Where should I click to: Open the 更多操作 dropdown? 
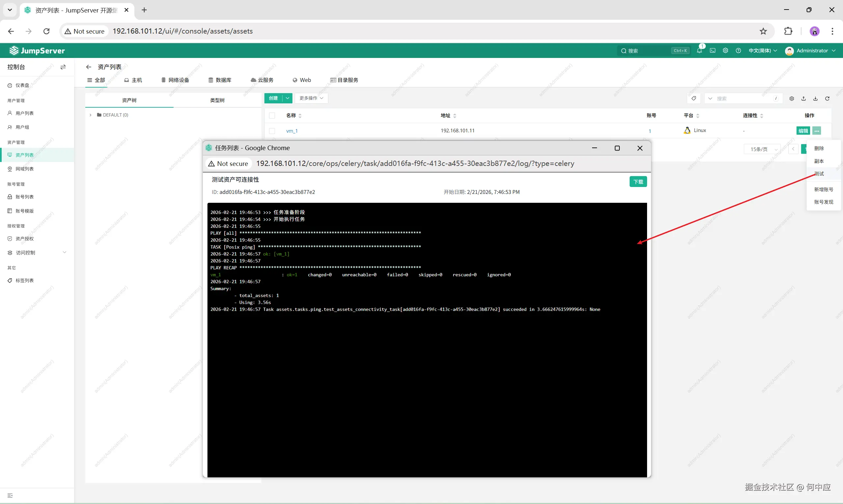tap(311, 98)
